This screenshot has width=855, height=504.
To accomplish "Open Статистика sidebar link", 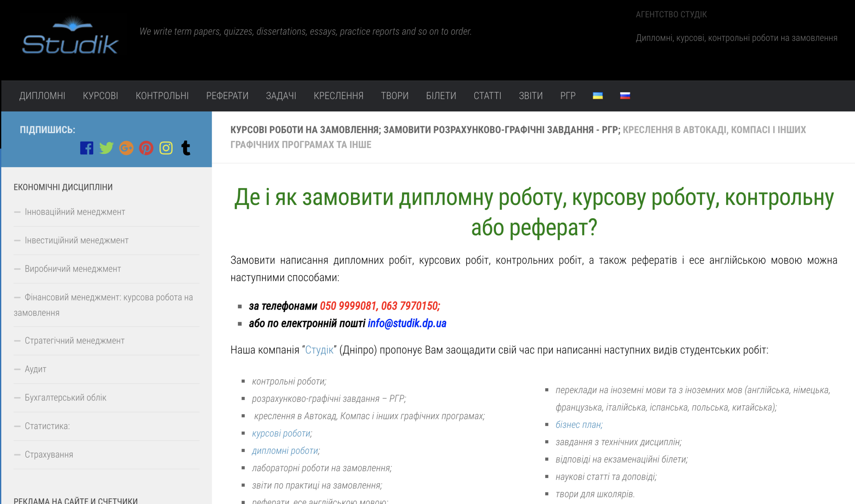I will click(47, 426).
